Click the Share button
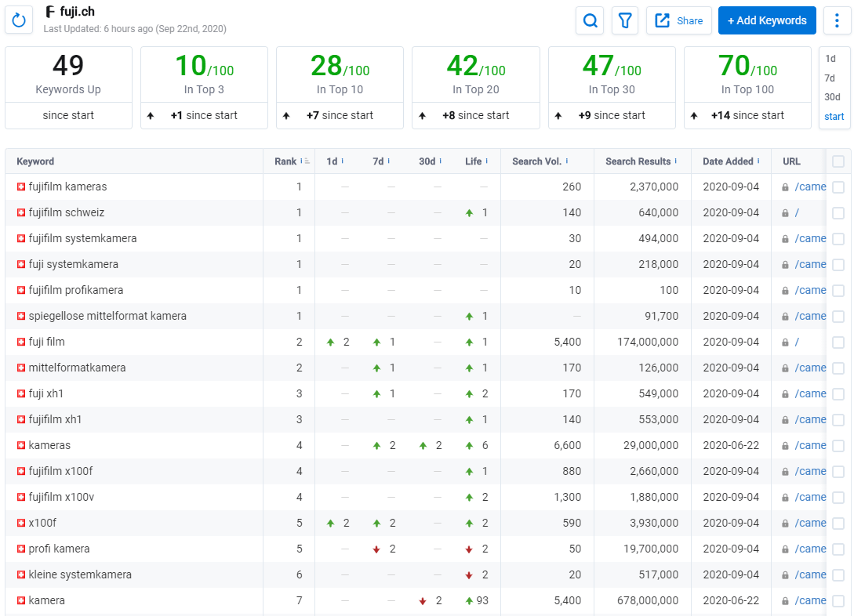The width and height of the screenshot is (854, 616). pos(678,20)
